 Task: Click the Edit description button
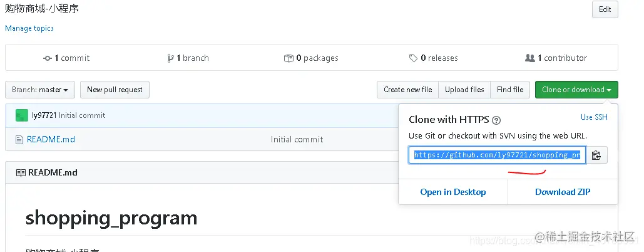pos(605,9)
